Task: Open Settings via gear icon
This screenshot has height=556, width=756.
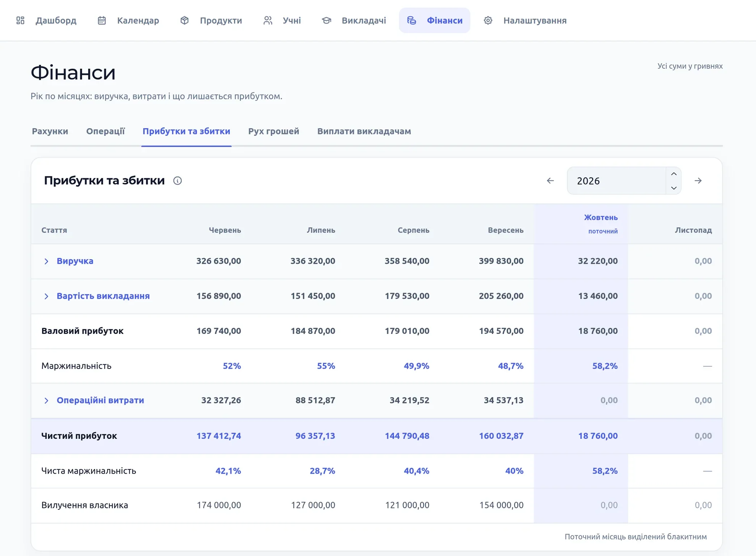Action: (488, 20)
